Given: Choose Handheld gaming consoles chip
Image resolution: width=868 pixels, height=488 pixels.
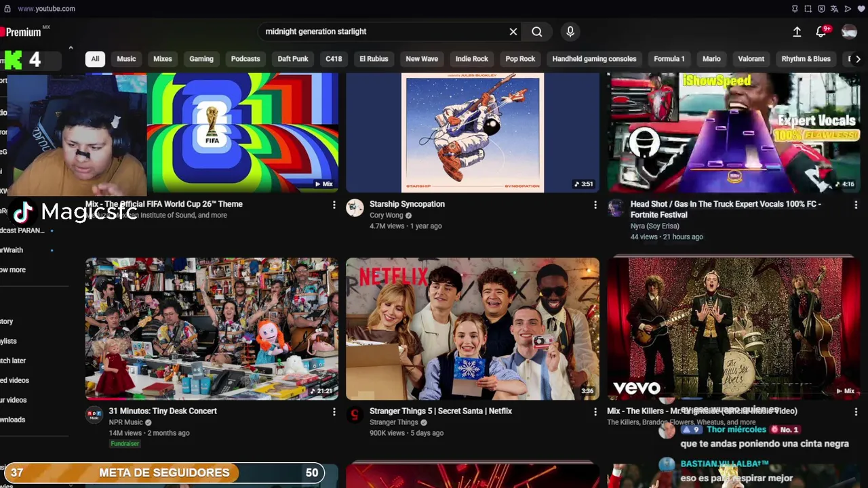Looking at the screenshot, I should tap(594, 59).
